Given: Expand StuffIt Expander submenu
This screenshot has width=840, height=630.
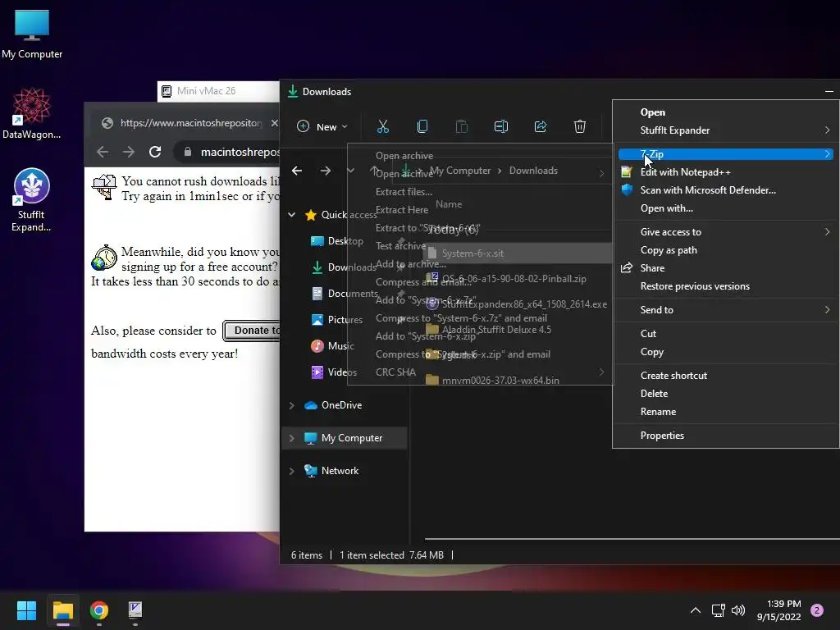Looking at the screenshot, I should pyautogui.click(x=725, y=130).
